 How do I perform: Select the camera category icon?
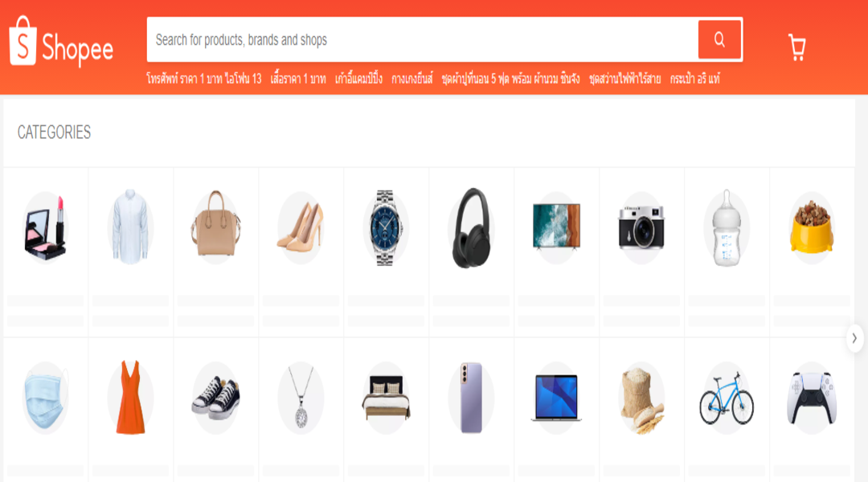click(x=641, y=228)
